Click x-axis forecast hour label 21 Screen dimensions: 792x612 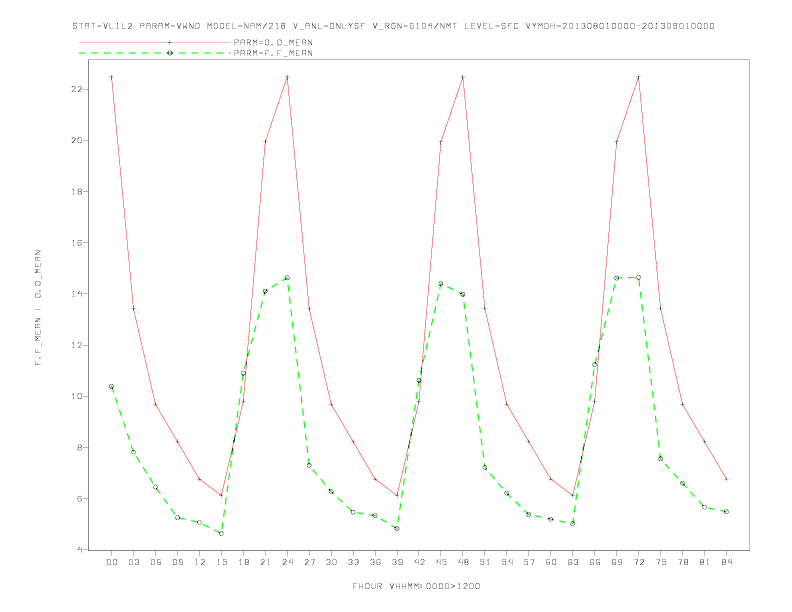pyautogui.click(x=265, y=562)
